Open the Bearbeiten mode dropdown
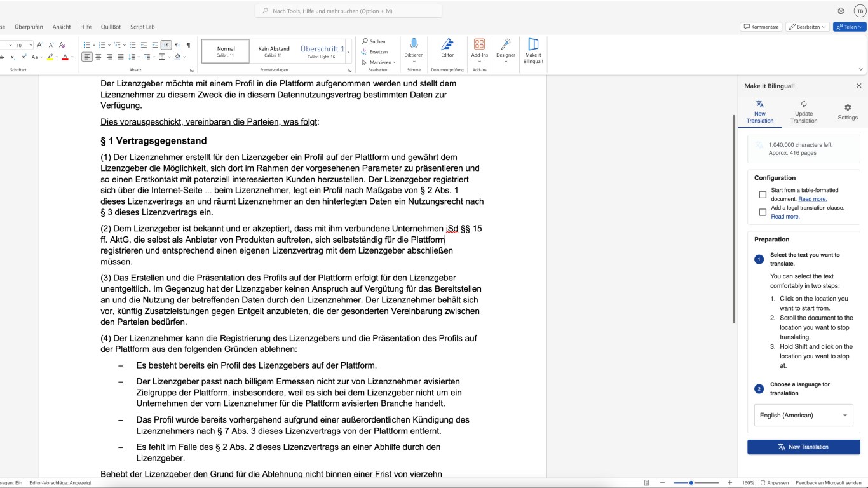 808,27
